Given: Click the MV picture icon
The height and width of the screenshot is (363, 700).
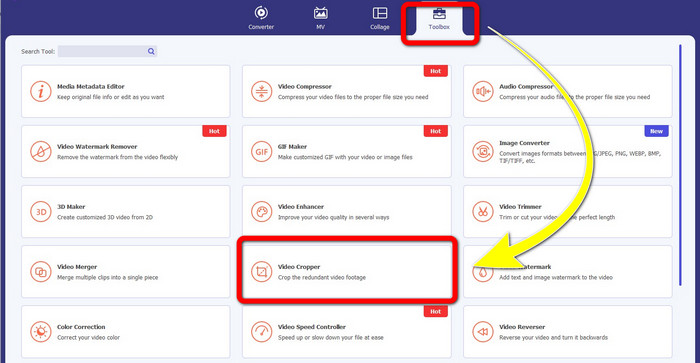Looking at the screenshot, I should coord(320,13).
